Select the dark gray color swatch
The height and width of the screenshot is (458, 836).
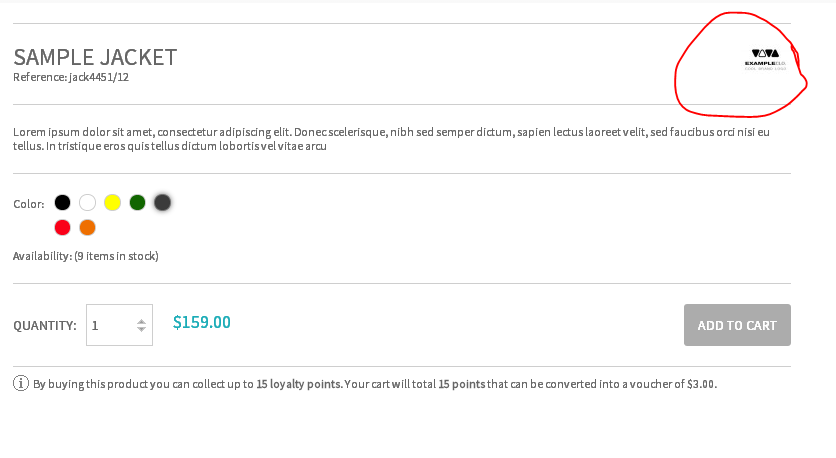click(163, 203)
